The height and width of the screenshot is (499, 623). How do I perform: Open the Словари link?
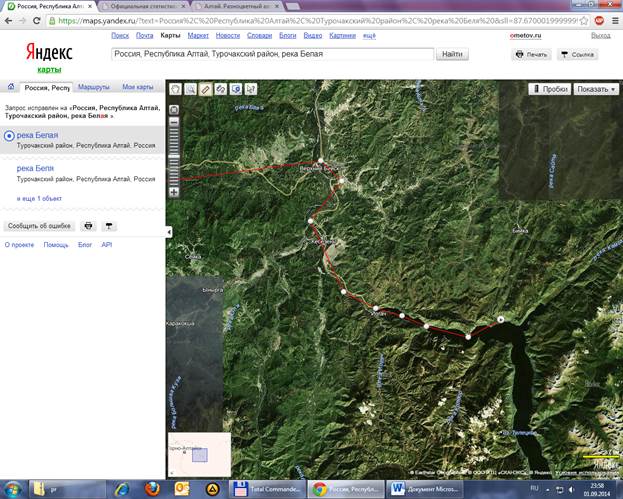259,36
